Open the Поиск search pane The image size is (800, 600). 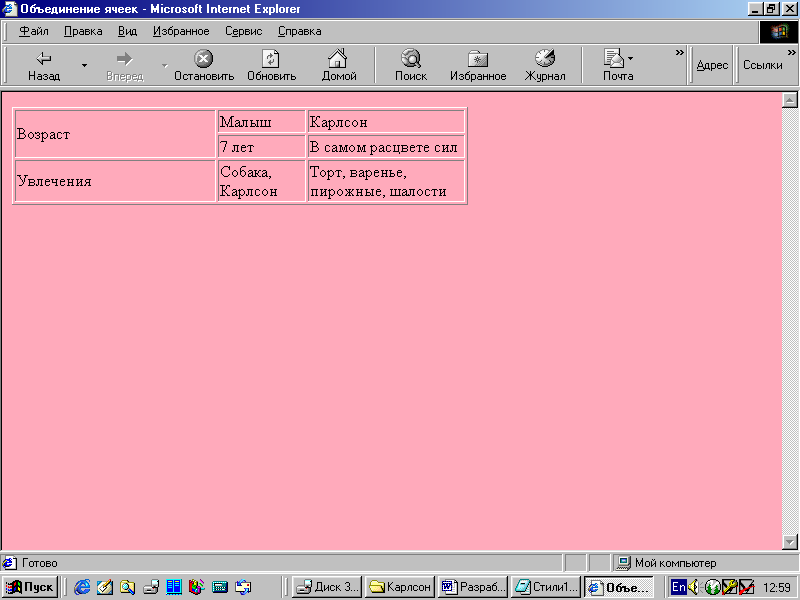[411, 65]
